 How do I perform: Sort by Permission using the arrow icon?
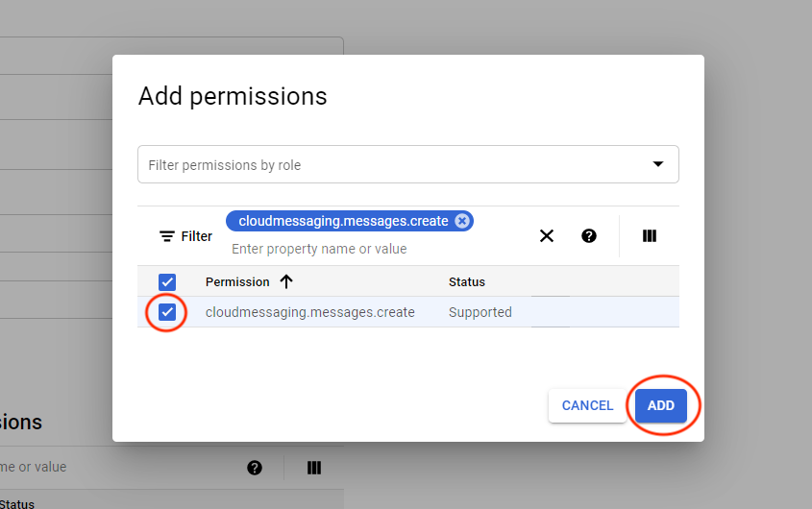click(286, 281)
